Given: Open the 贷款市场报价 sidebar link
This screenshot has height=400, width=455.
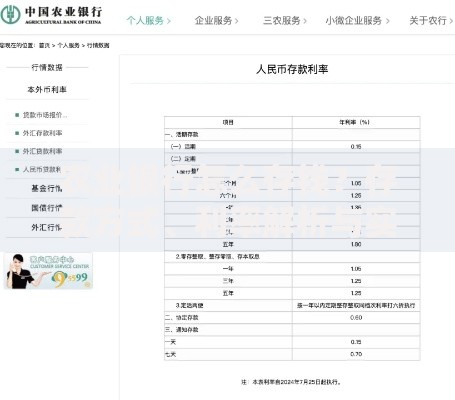Looking at the screenshot, I should [45, 115].
